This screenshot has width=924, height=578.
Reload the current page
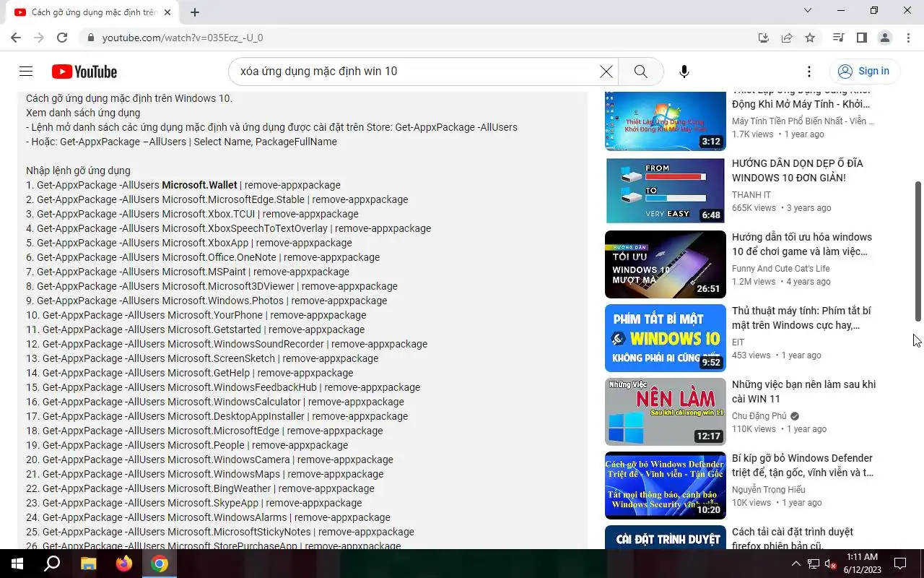click(62, 38)
